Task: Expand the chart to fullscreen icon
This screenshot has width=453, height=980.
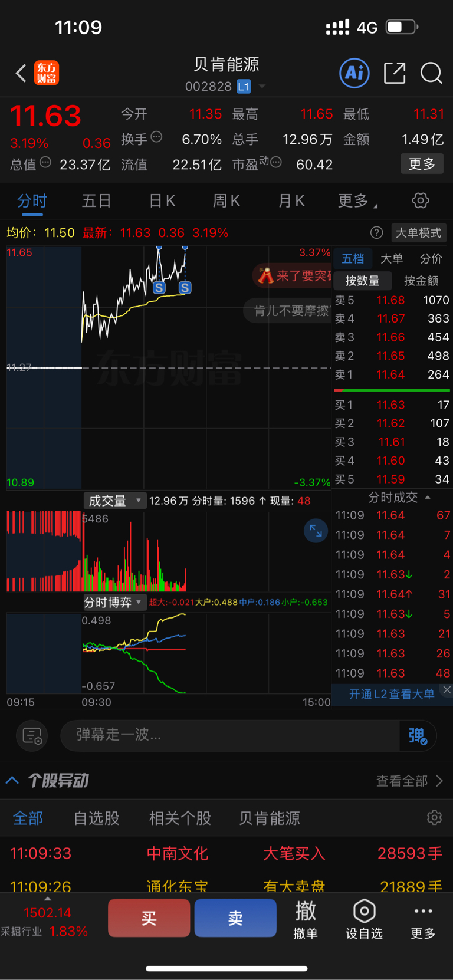Action: coord(316,531)
